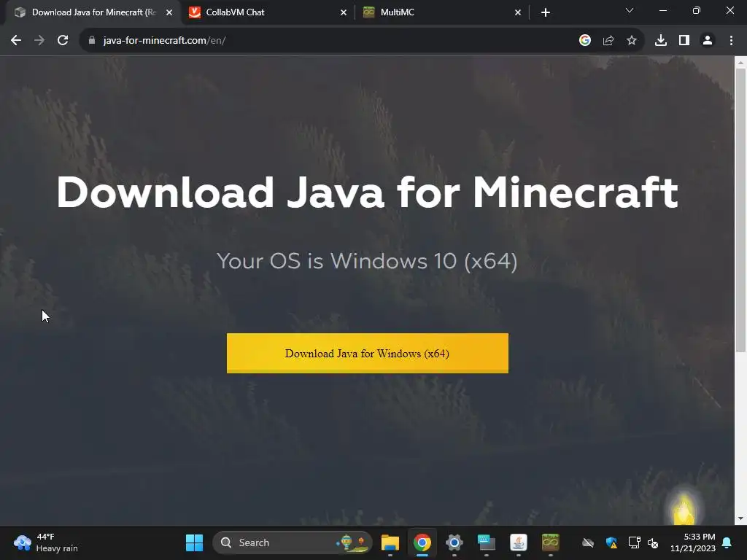Open the notifications bell icon
The width and height of the screenshot is (747, 560).
click(727, 542)
